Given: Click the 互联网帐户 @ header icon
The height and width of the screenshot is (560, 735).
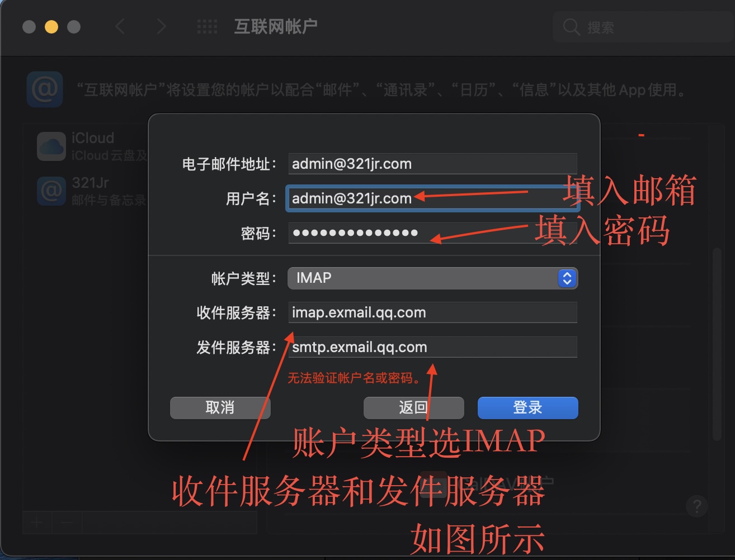Looking at the screenshot, I should coord(45,89).
